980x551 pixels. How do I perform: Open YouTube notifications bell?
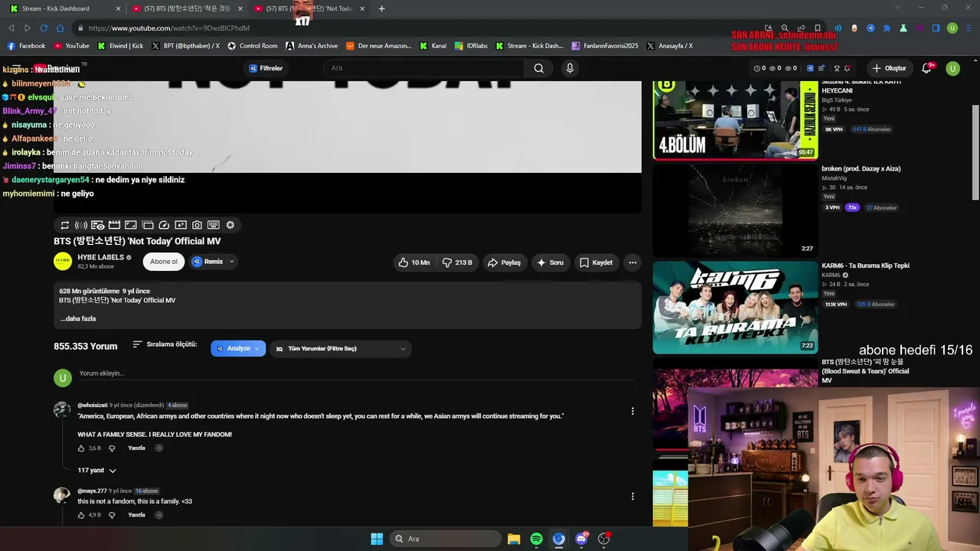point(926,68)
